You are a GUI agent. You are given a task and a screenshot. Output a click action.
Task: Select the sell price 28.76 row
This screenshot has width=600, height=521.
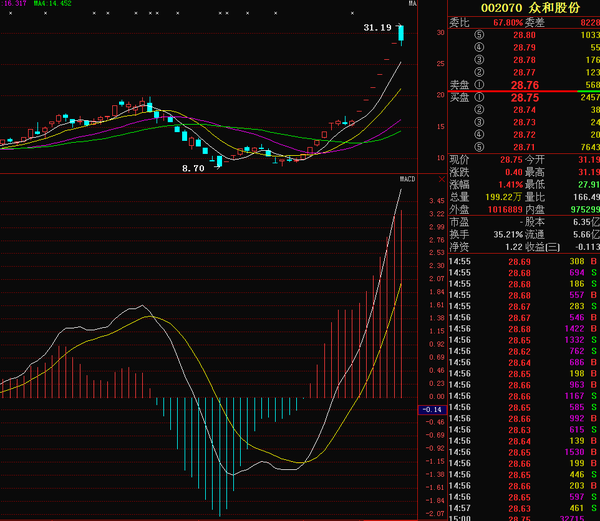pyautogui.click(x=524, y=85)
